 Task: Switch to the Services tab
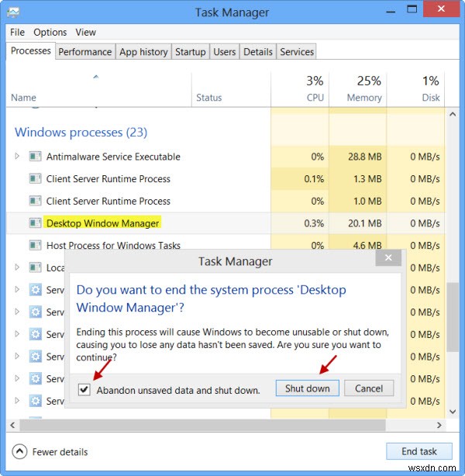click(297, 52)
